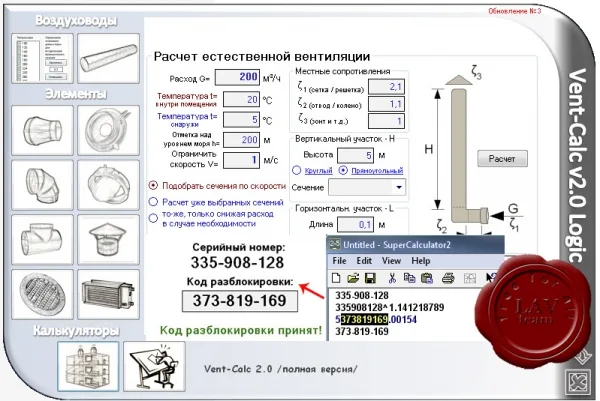Click the Расход G input field

238,77
